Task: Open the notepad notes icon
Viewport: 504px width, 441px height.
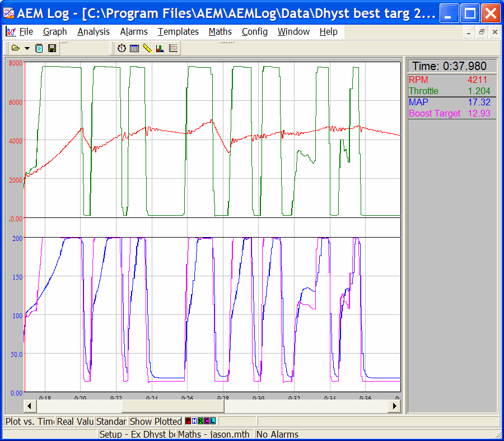Action: [x=39, y=48]
